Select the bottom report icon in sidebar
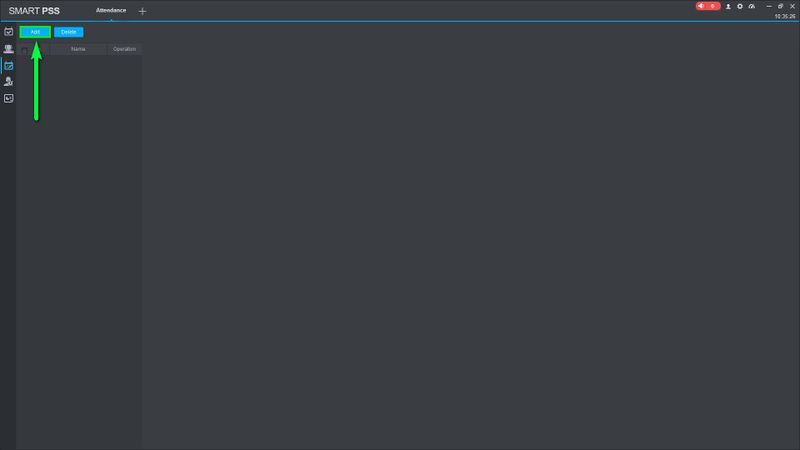Screen dimensions: 800x450 coord(9,98)
